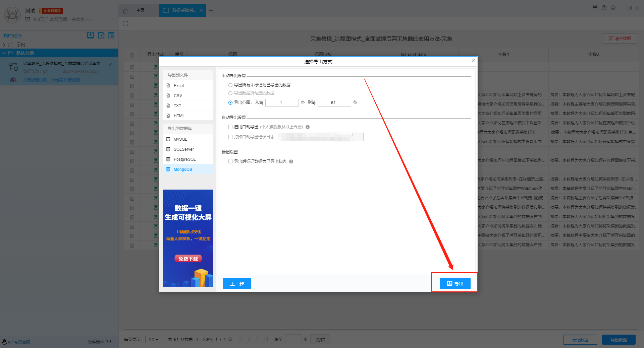Choose SQLServer database export
Screen dimensions: 644x348
(x=188, y=149)
